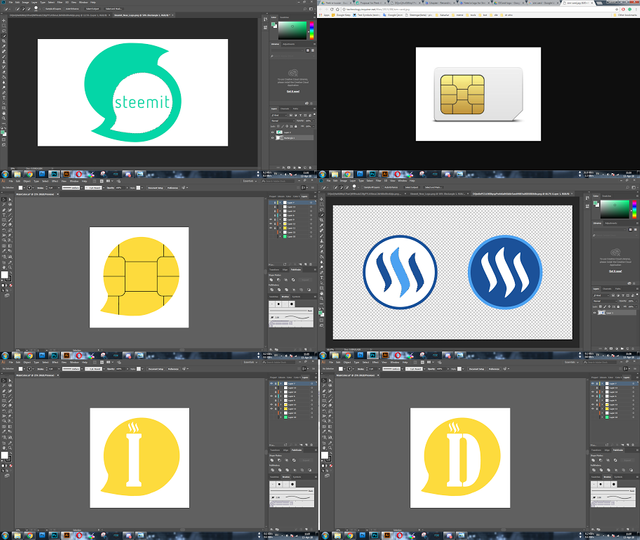Click Chrome icon on taskbar below SIM card window
This screenshot has height=540, width=640.
tap(347, 174)
